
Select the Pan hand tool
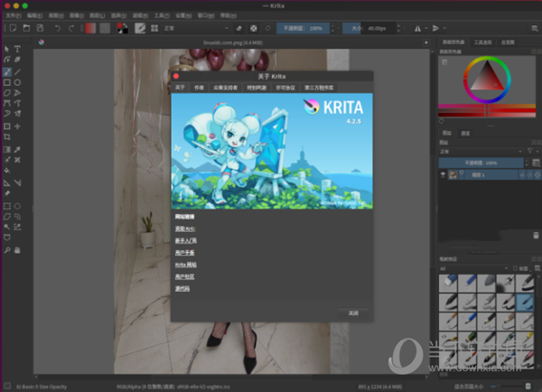tap(17, 250)
